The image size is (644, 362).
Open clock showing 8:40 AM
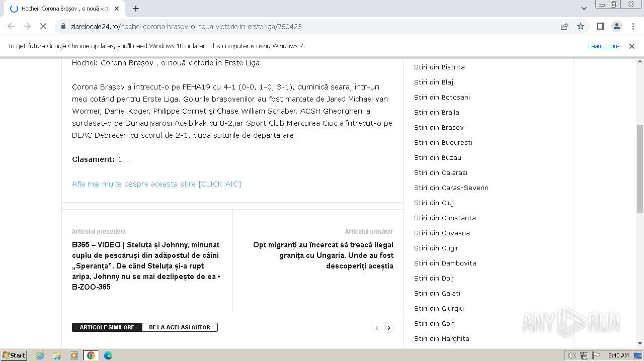click(618, 355)
